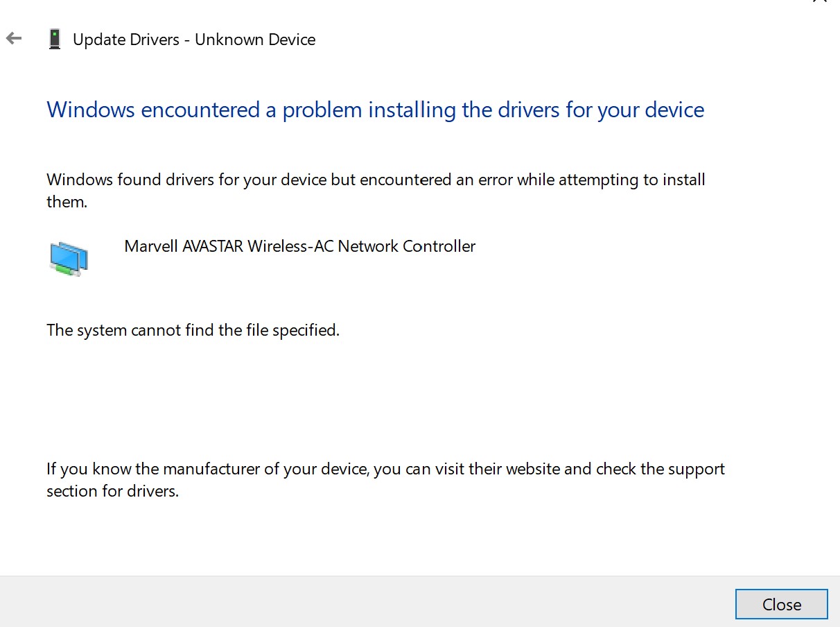Click the word 'website' in the footer text
Screen dimensions: 840x627
(533, 469)
